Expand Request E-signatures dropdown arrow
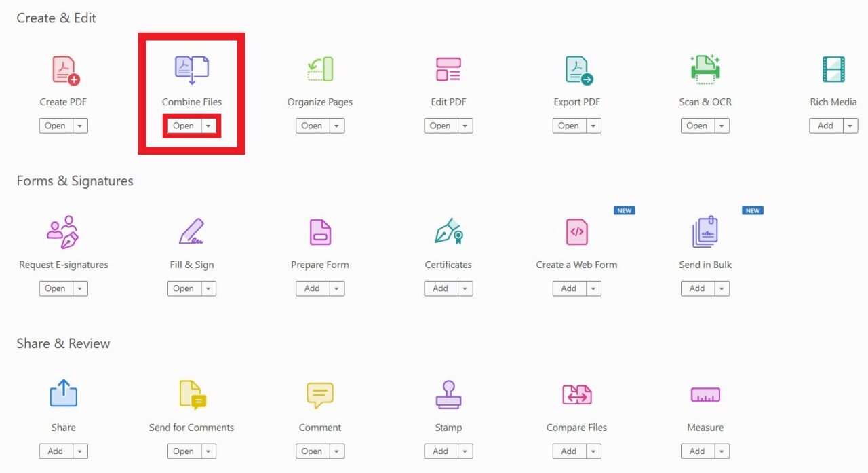This screenshot has width=868, height=473. click(x=80, y=288)
